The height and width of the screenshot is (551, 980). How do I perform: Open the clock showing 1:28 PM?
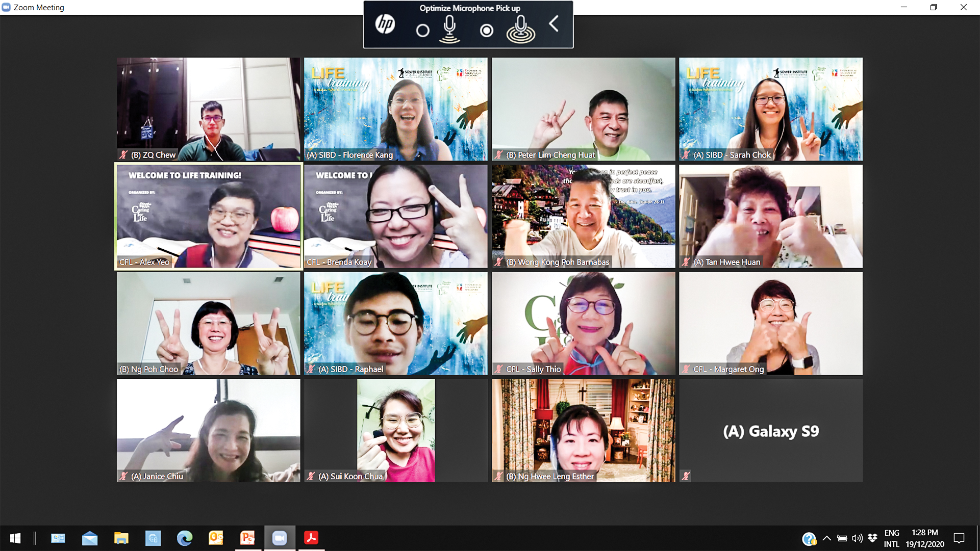tap(924, 538)
